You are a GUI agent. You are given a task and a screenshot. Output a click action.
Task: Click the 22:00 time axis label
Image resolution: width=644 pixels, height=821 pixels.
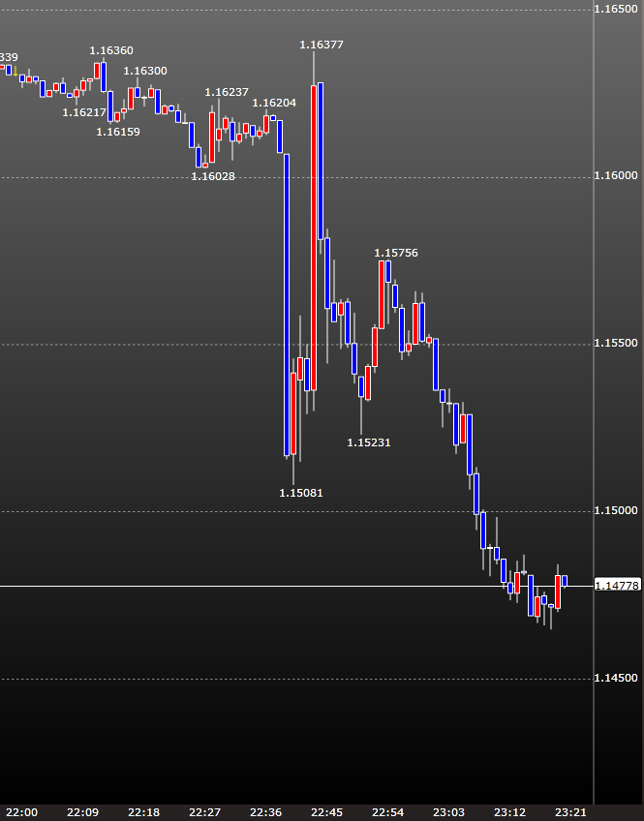pyautogui.click(x=22, y=812)
